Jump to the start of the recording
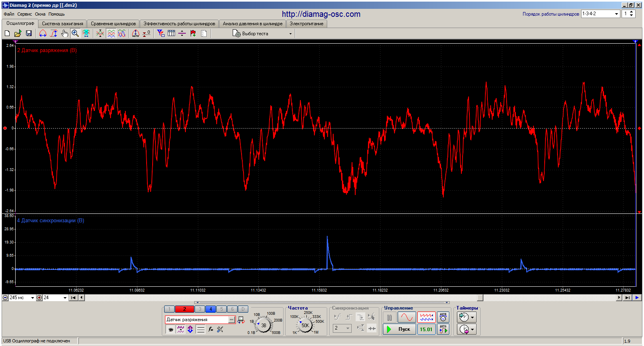The height and width of the screenshot is (346, 644). pos(73,298)
